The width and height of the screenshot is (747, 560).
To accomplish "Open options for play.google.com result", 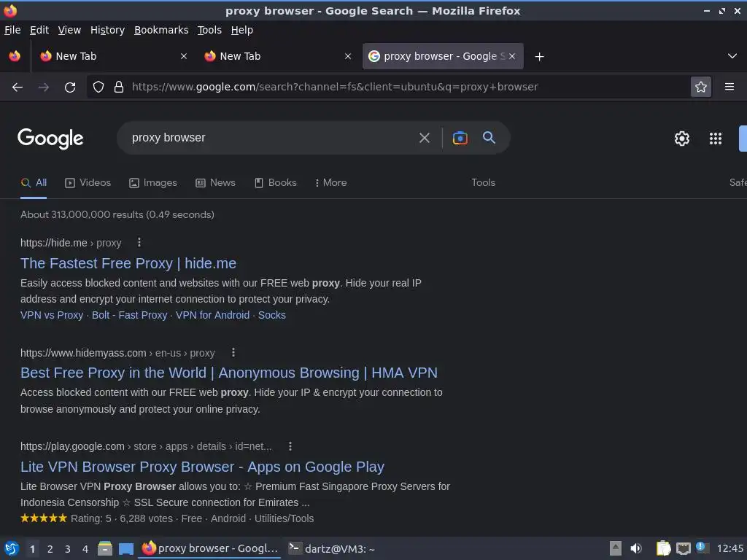I will pos(290,446).
